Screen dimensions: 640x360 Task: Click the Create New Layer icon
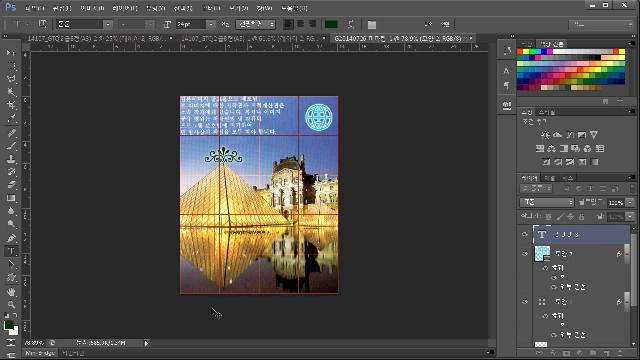[x=606, y=353]
